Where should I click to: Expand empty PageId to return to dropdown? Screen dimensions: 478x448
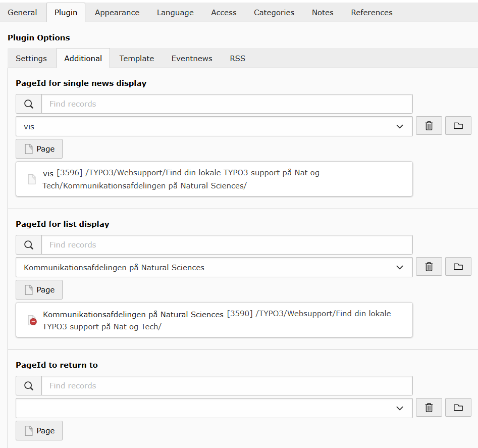coord(400,408)
